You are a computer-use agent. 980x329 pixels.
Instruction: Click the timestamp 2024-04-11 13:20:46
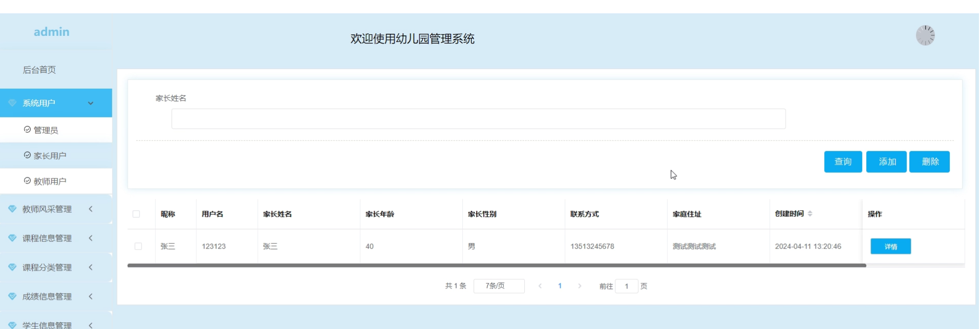808,246
